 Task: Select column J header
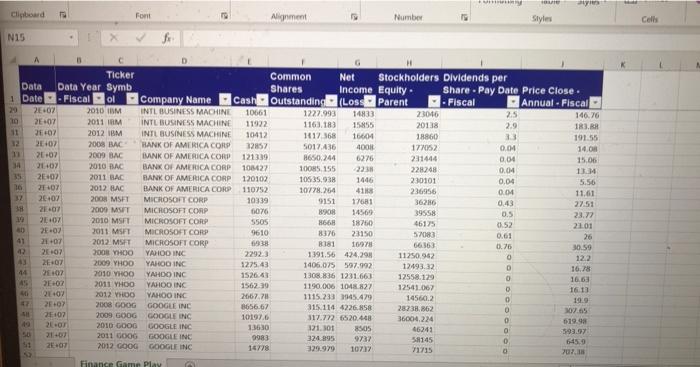(x=562, y=65)
